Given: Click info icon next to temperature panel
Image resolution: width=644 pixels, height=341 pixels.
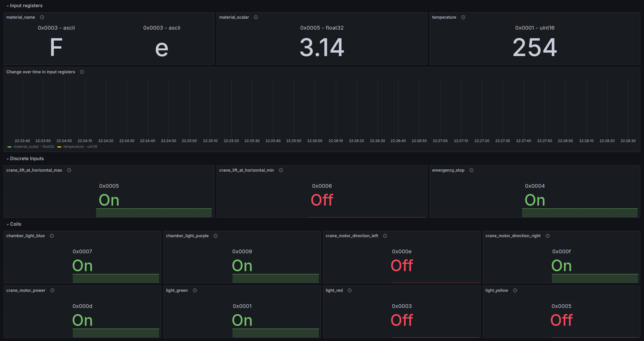Looking at the screenshot, I should 463,17.
